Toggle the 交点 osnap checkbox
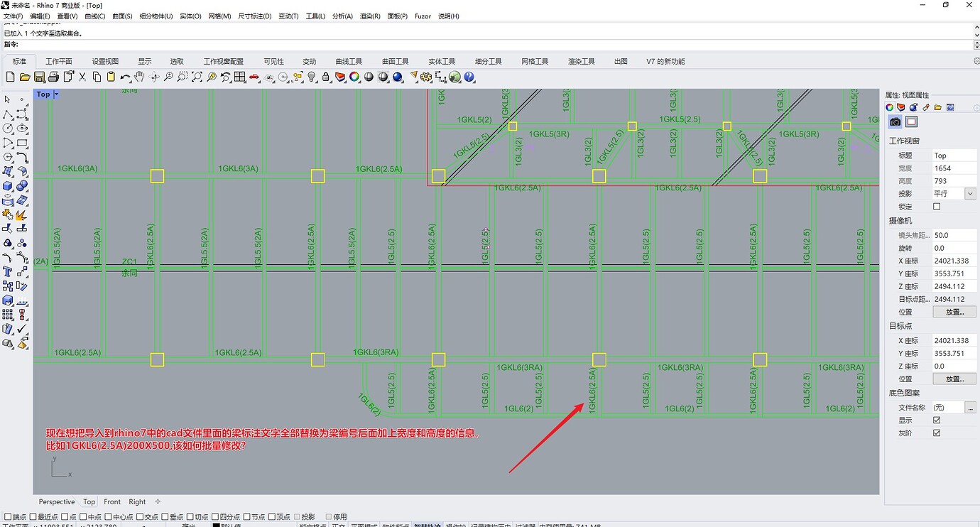This screenshot has height=527, width=980. 140,517
